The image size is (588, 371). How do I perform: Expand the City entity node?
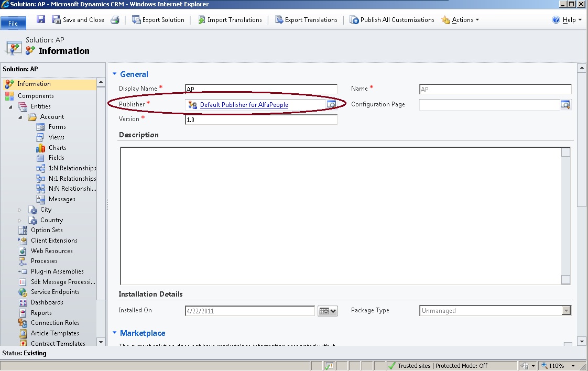(x=20, y=210)
